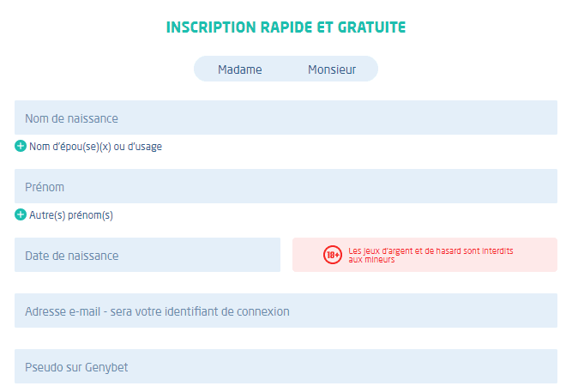This screenshot has height=392, width=572.
Task: Select the Monsieur title option
Action: point(332,69)
